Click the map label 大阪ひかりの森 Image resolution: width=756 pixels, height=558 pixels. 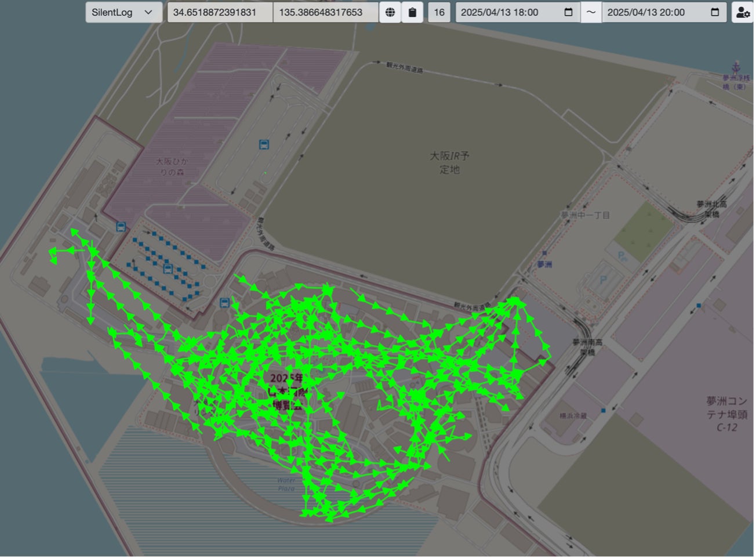pos(172,166)
